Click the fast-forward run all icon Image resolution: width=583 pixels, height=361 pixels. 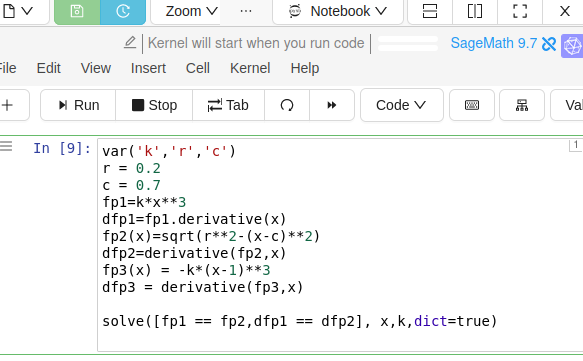pyautogui.click(x=332, y=105)
